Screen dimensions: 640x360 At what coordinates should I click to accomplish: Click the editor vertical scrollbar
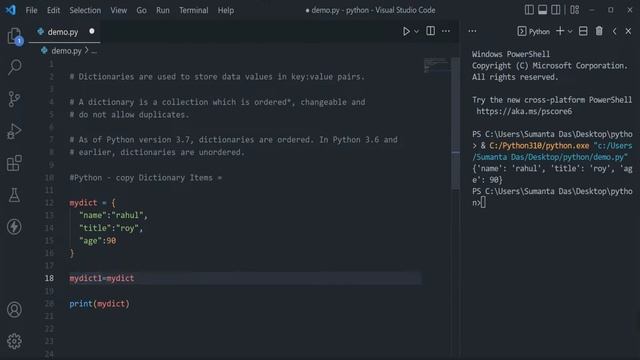[x=456, y=123]
